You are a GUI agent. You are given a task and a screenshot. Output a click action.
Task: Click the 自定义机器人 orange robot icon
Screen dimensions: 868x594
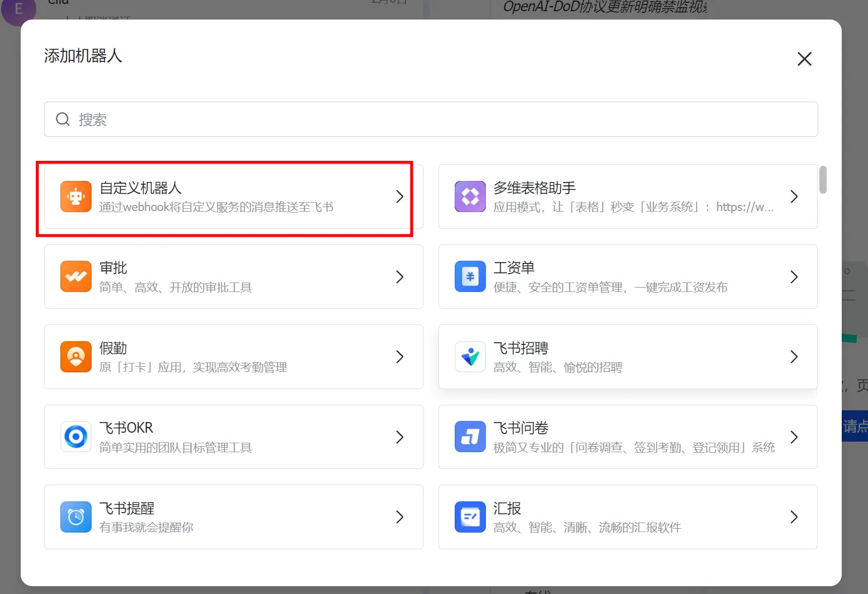76,197
